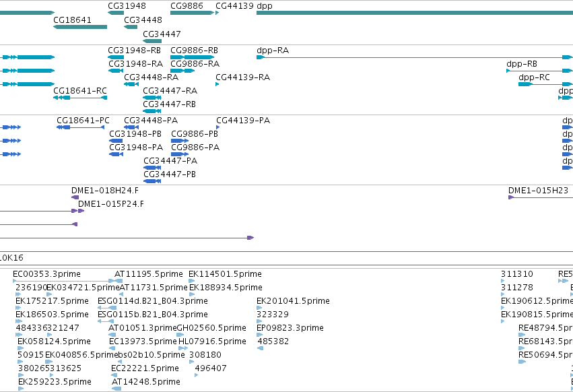Open EST AT01051.3prime

[x=143, y=328]
